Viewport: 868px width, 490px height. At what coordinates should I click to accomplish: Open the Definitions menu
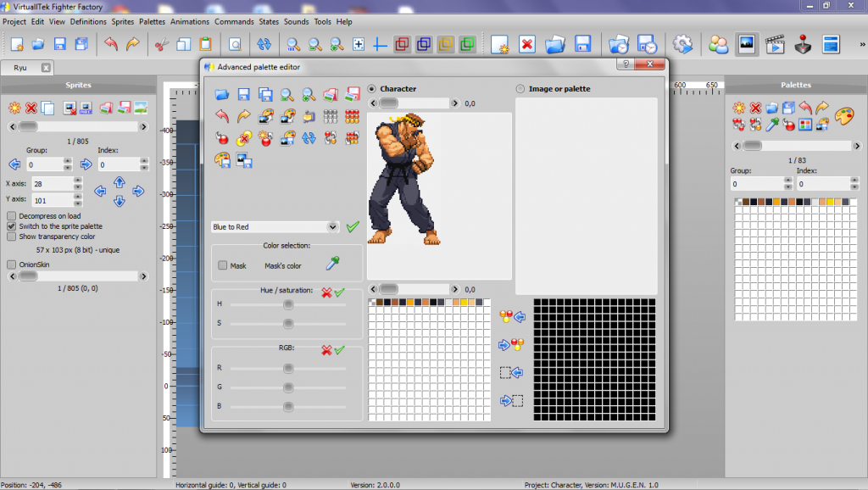(x=88, y=21)
